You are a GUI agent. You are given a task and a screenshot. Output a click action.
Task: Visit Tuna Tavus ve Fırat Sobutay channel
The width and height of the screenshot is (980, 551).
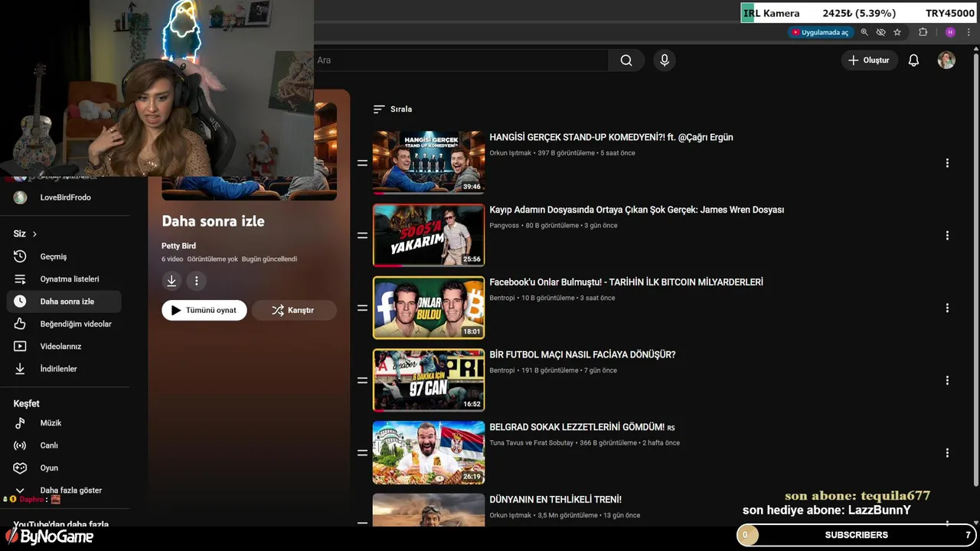[531, 443]
